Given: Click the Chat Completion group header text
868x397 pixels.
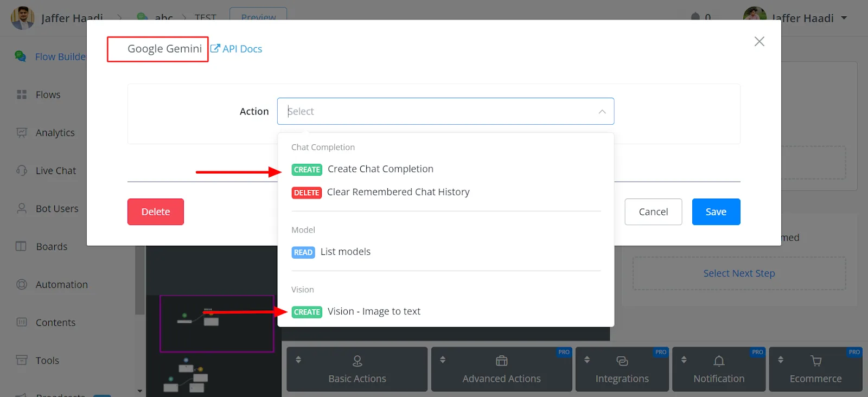Looking at the screenshot, I should coord(323,147).
